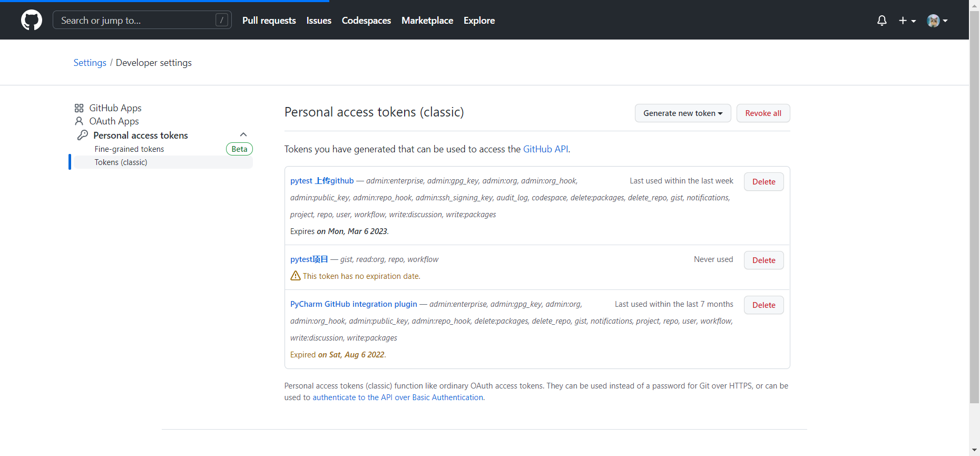Click the 'Developer settings' breadcrumb text
980x456 pixels.
point(154,63)
